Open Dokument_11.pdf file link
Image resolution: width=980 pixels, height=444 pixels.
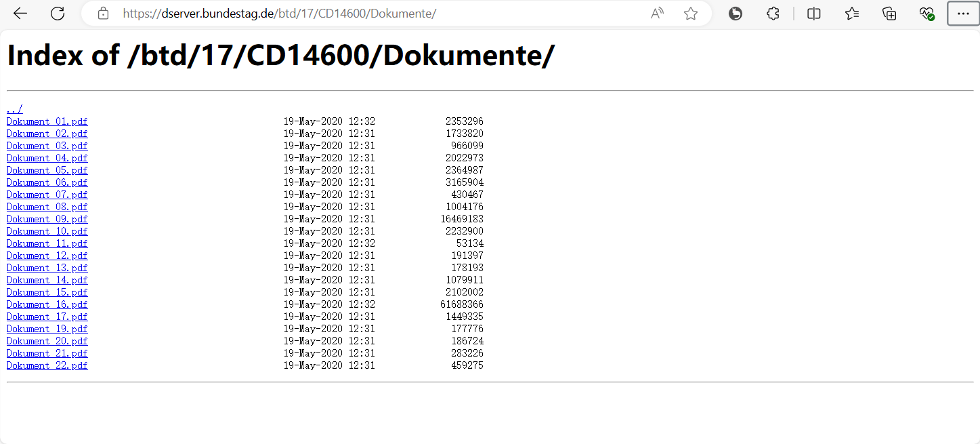[x=47, y=243]
